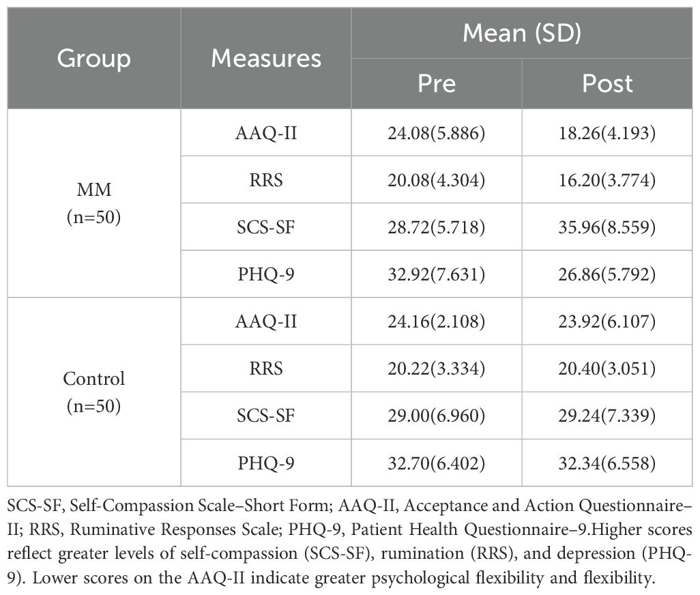Click the cell showing 16.20(3.774)
The image size is (700, 595).
[607, 179]
